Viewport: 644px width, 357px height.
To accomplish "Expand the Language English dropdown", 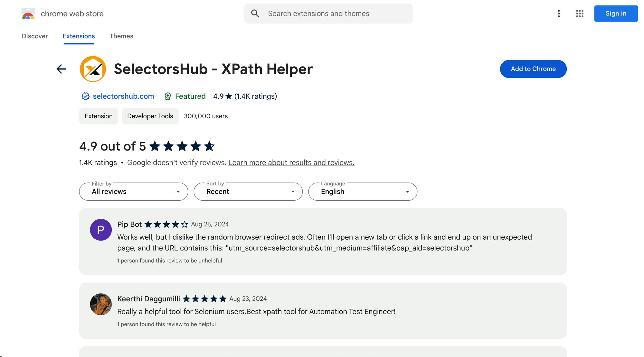I will 363,191.
